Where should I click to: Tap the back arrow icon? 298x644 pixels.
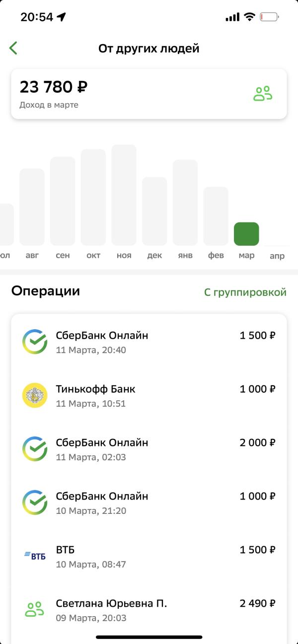coord(13,48)
